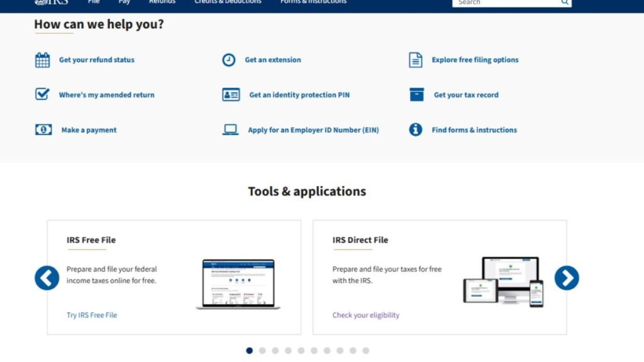Click the devices thumbnail in IRS Direct File card
This screenshot has height=362, width=644.
coord(504,282)
